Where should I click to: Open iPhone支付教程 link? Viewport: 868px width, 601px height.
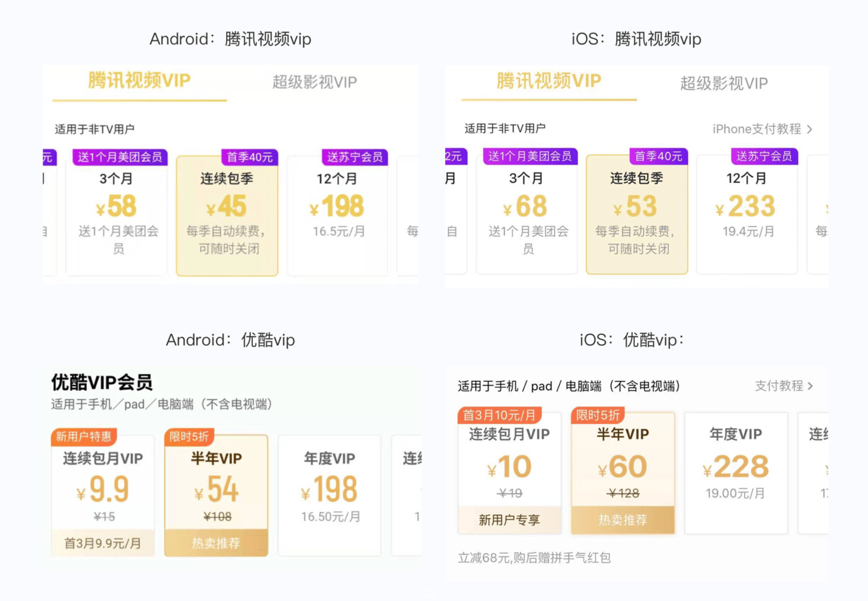click(x=757, y=129)
